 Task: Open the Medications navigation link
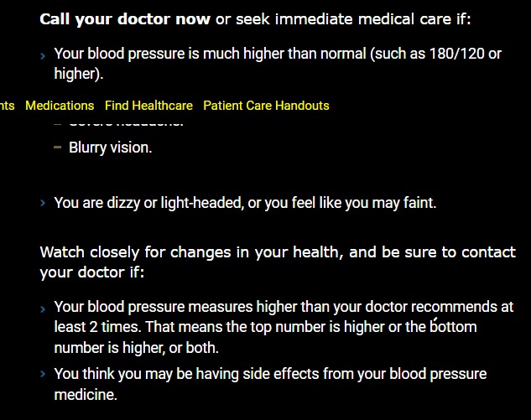(x=60, y=106)
